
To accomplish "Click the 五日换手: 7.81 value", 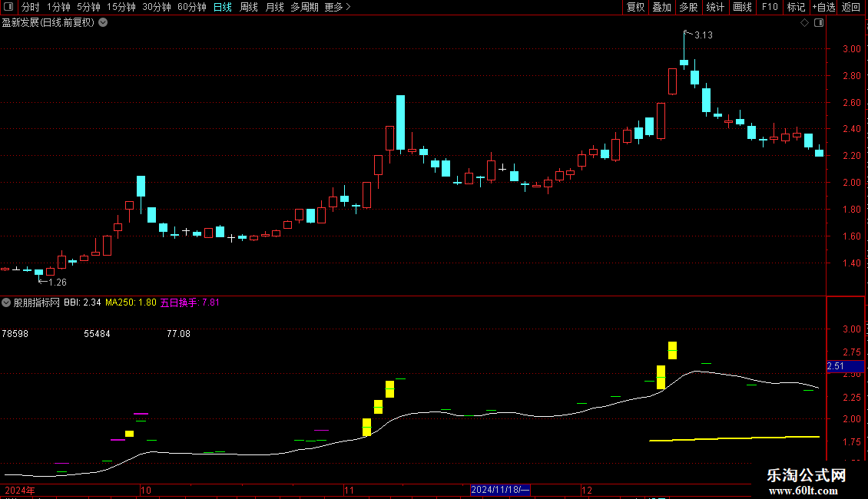I will pyautogui.click(x=190, y=302).
